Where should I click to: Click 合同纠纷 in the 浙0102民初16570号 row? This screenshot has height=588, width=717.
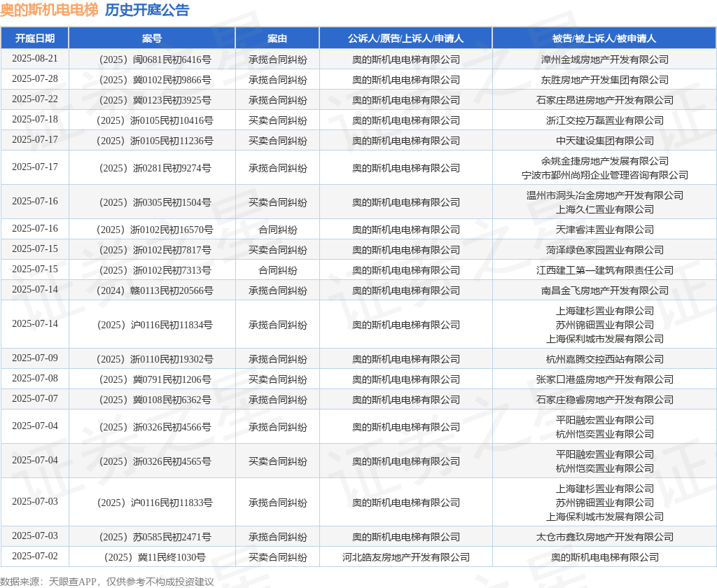(277, 230)
